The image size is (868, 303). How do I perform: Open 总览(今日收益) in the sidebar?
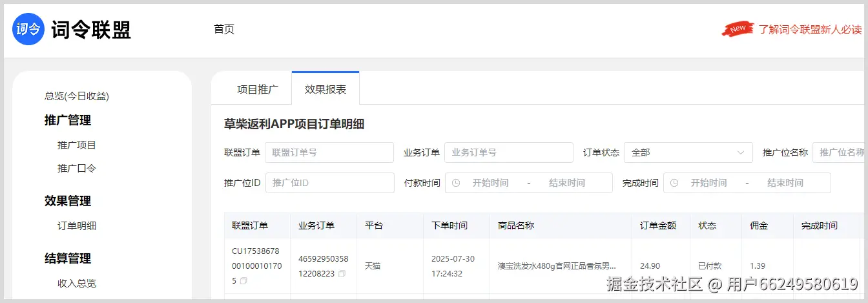[x=77, y=96]
